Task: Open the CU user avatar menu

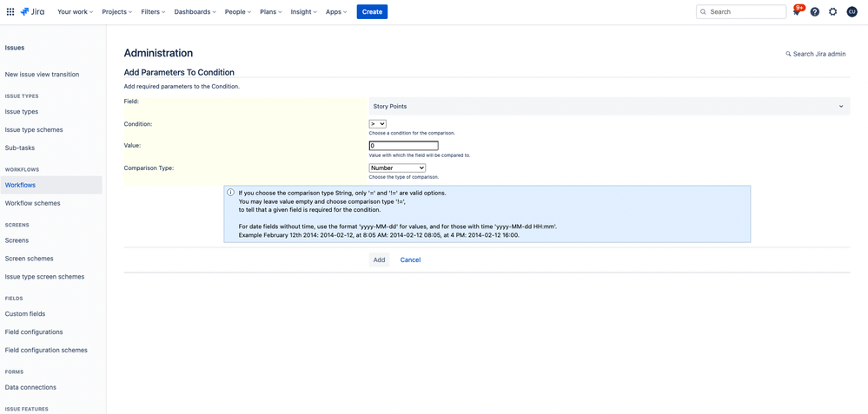Action: click(852, 11)
